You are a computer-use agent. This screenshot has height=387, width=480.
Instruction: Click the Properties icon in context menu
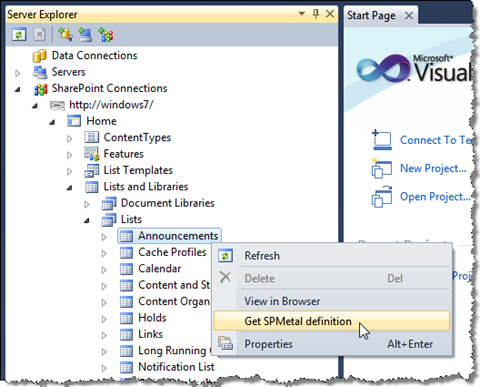[225, 344]
